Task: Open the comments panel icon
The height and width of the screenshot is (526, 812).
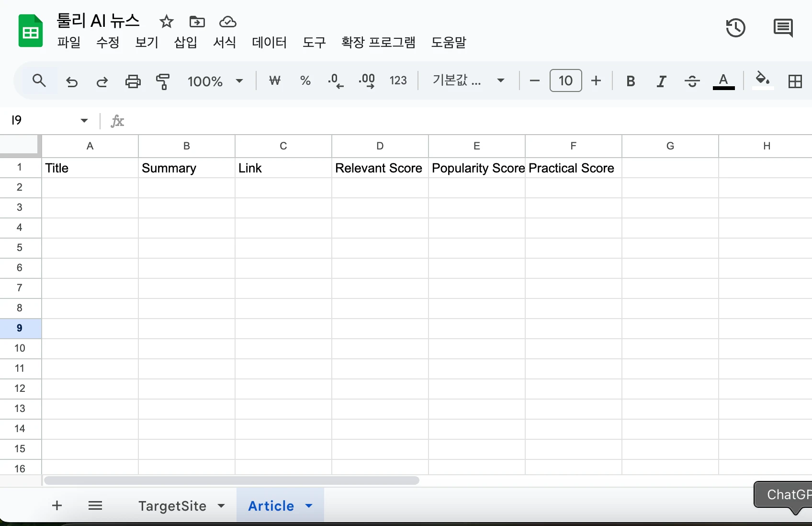Action: pyautogui.click(x=783, y=28)
